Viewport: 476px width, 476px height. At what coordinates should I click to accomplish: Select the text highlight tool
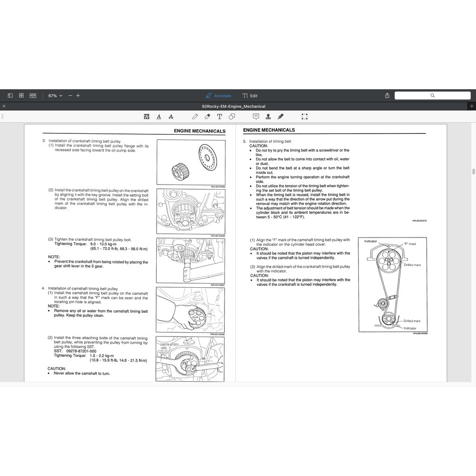click(147, 117)
